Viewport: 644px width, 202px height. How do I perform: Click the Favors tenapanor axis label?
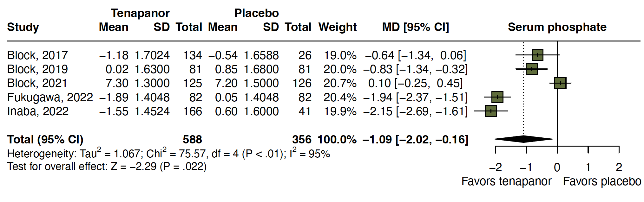[x=506, y=181]
